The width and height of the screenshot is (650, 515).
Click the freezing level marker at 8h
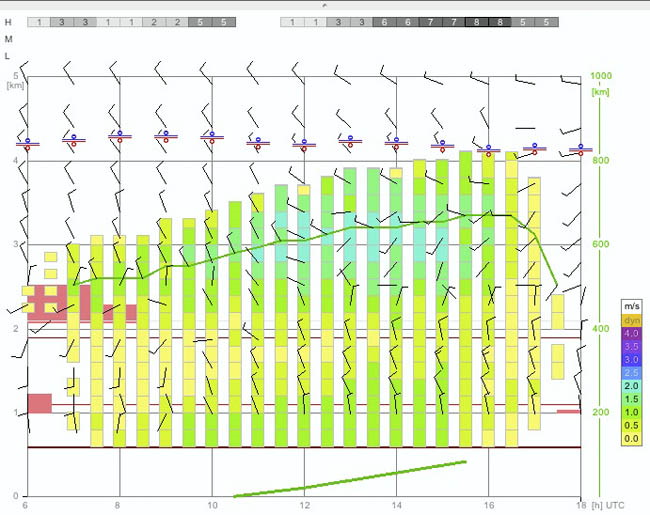tap(120, 137)
